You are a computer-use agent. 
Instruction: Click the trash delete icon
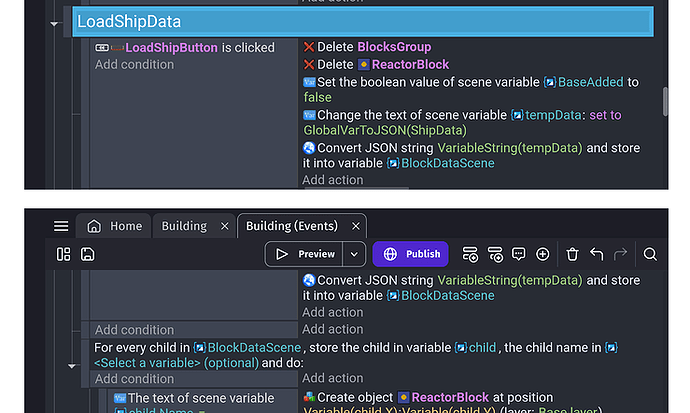coord(573,254)
